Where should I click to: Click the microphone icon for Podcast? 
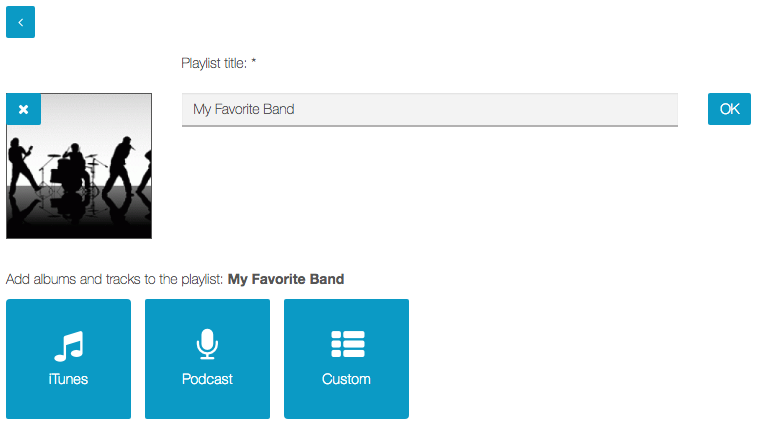(207, 345)
